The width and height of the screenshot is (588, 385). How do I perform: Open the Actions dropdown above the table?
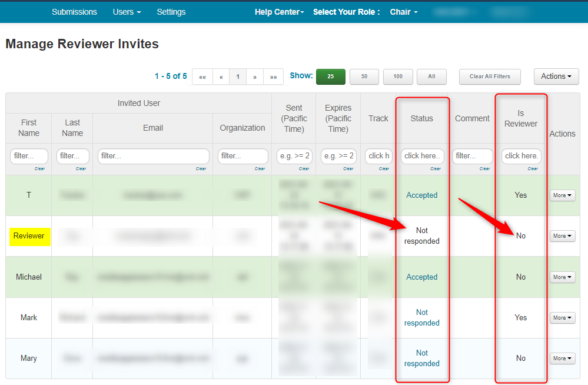pos(556,77)
